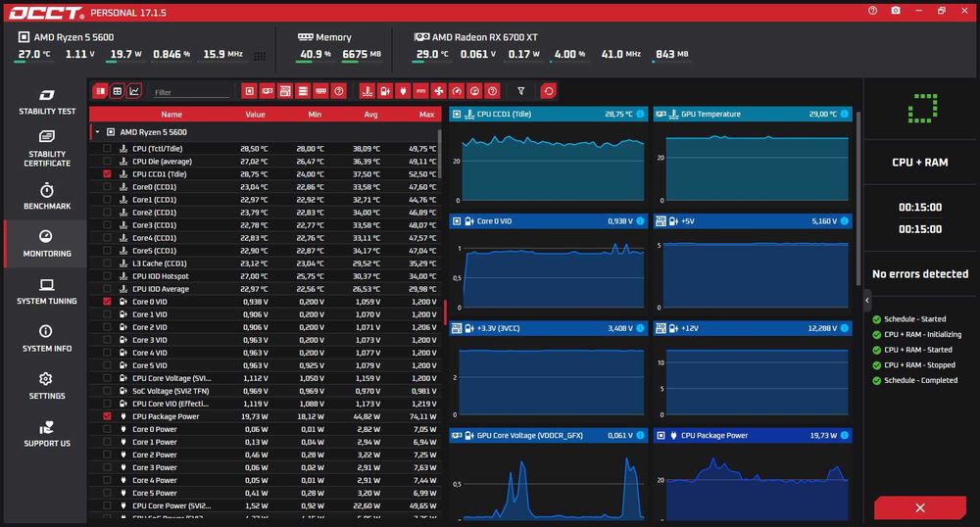Sort the table by the Max column
980x527 pixels.
coord(427,115)
